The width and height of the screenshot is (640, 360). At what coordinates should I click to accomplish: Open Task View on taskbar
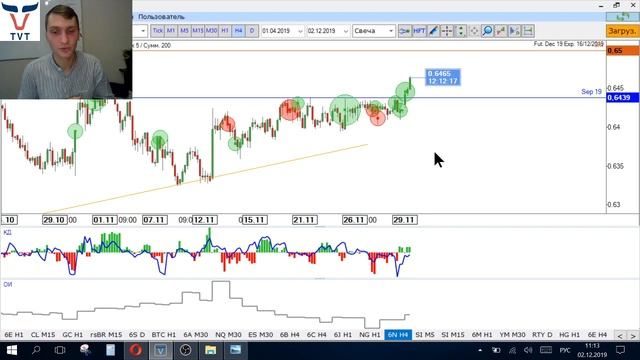(x=60, y=350)
